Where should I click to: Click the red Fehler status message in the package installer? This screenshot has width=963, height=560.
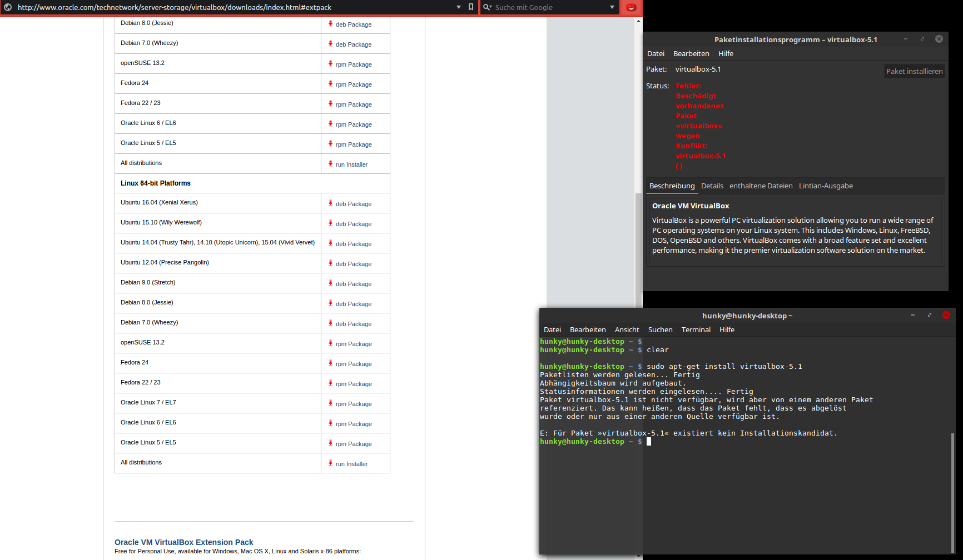(701, 126)
